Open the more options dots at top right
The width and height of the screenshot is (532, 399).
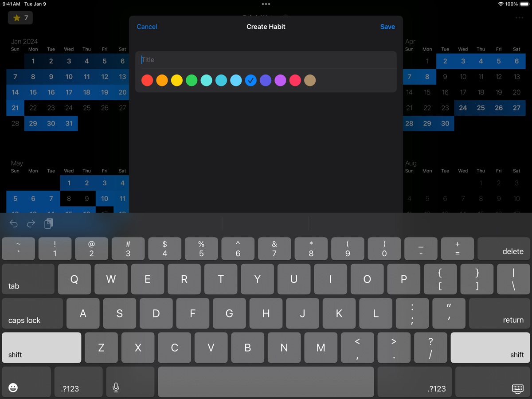519,18
